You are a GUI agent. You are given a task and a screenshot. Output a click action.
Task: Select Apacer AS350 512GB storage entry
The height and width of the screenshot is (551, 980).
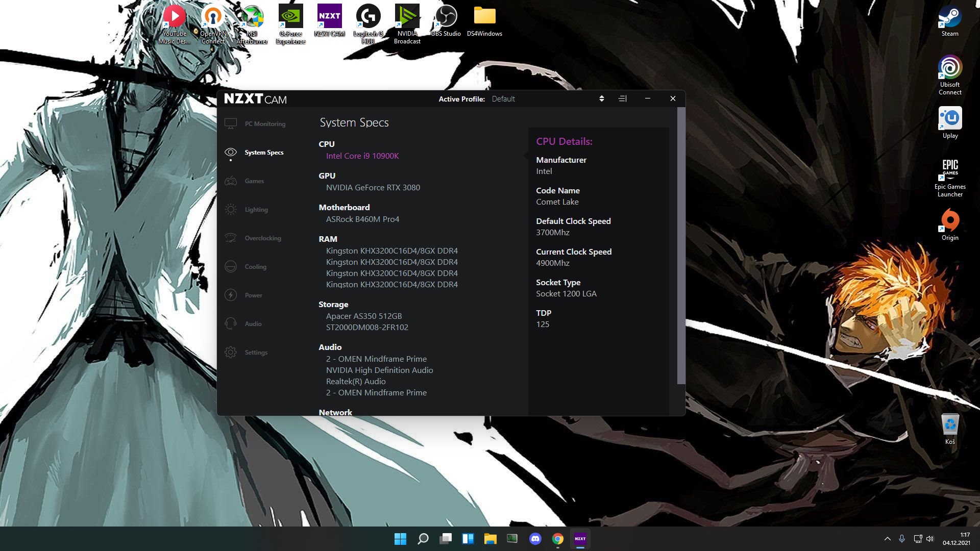coord(363,316)
